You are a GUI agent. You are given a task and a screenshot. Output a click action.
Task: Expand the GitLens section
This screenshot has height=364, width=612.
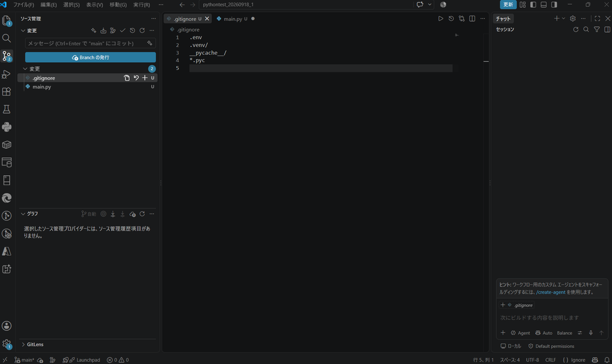pos(23,344)
